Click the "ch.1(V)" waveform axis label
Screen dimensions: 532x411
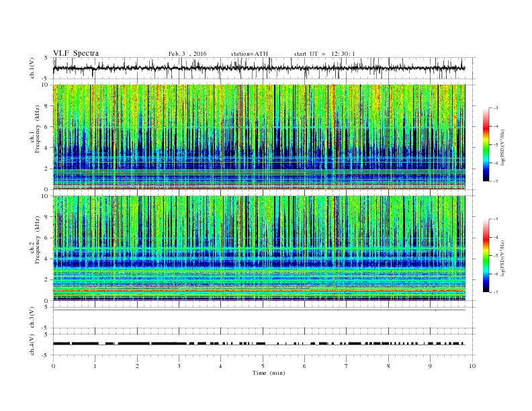pos(32,68)
